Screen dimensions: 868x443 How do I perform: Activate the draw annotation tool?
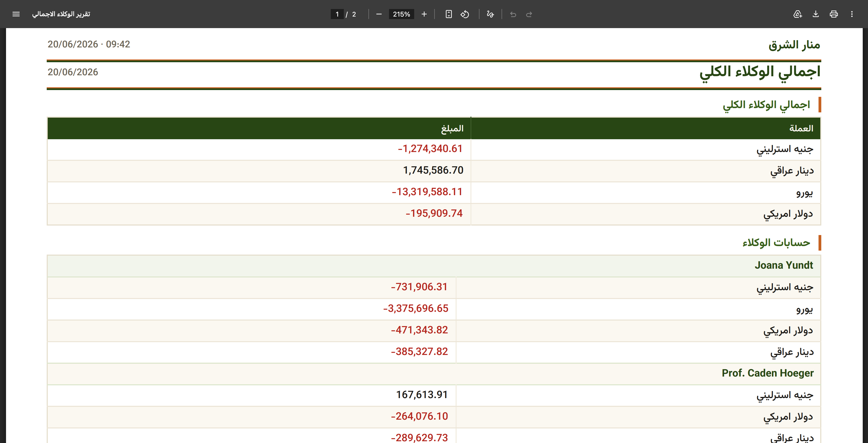[490, 14]
